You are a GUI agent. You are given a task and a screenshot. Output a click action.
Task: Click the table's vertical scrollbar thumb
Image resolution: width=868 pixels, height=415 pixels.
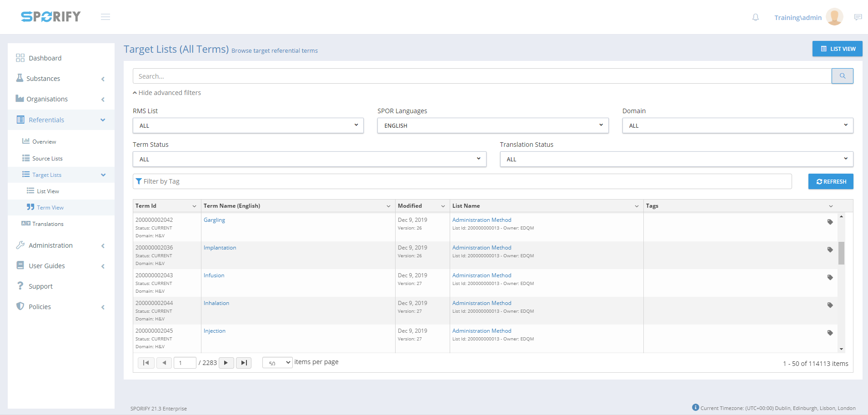841,253
